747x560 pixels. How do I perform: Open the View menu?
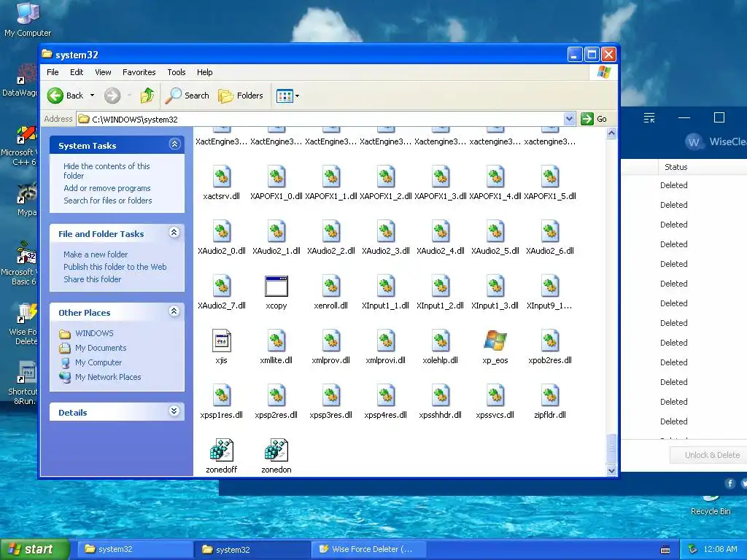click(103, 72)
